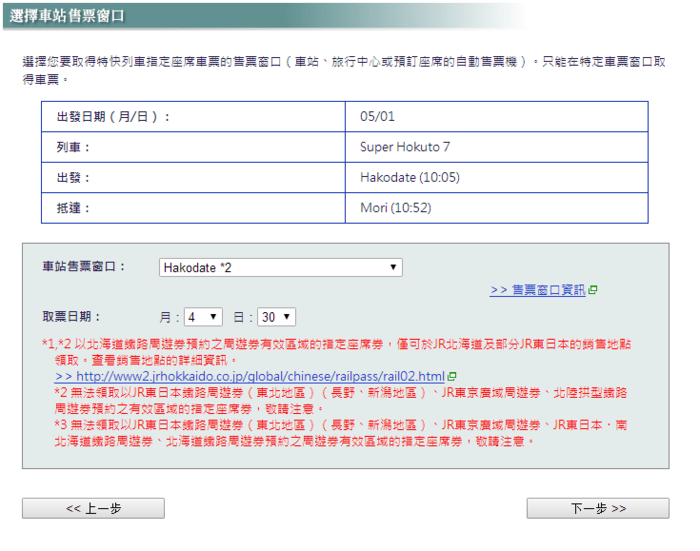Open the jrhokkaido.co.jp rail02.html link
The image size is (700, 551).
[x=249, y=376]
